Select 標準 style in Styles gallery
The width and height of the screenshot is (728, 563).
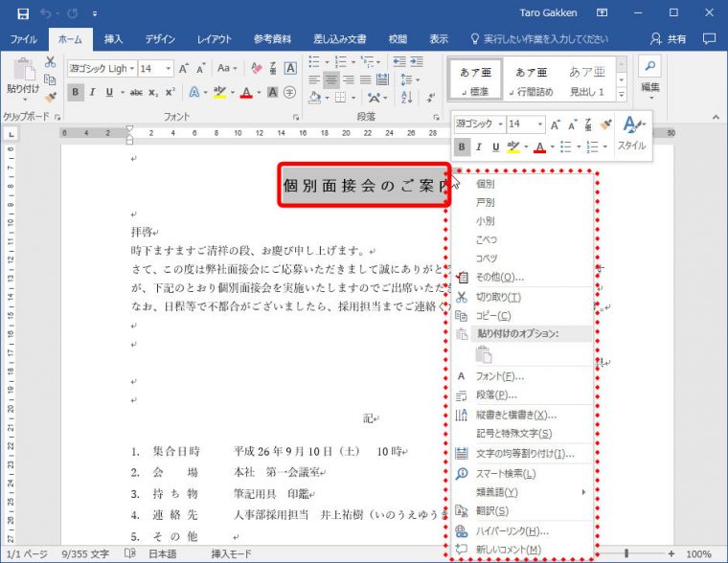pyautogui.click(x=475, y=80)
